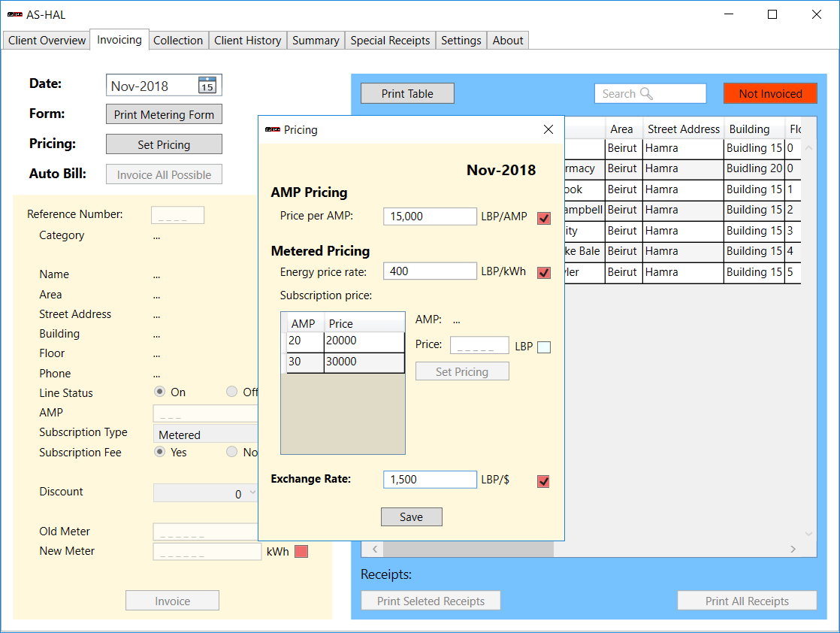The height and width of the screenshot is (633, 840).
Task: Click the search magnifier icon
Action: (x=646, y=94)
